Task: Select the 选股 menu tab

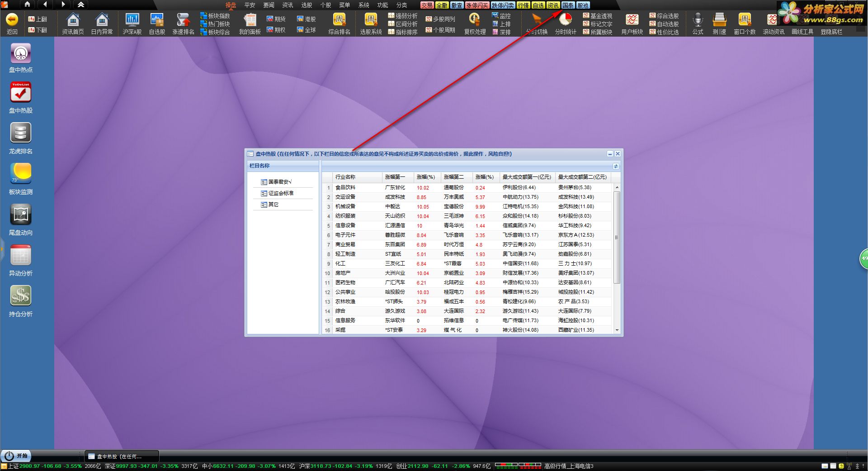Action: pos(307,5)
